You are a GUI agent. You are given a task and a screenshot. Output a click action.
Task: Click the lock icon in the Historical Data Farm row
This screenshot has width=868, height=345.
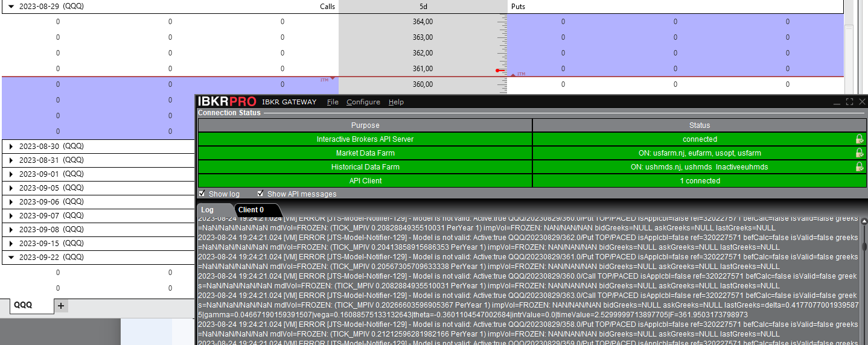pos(860,167)
